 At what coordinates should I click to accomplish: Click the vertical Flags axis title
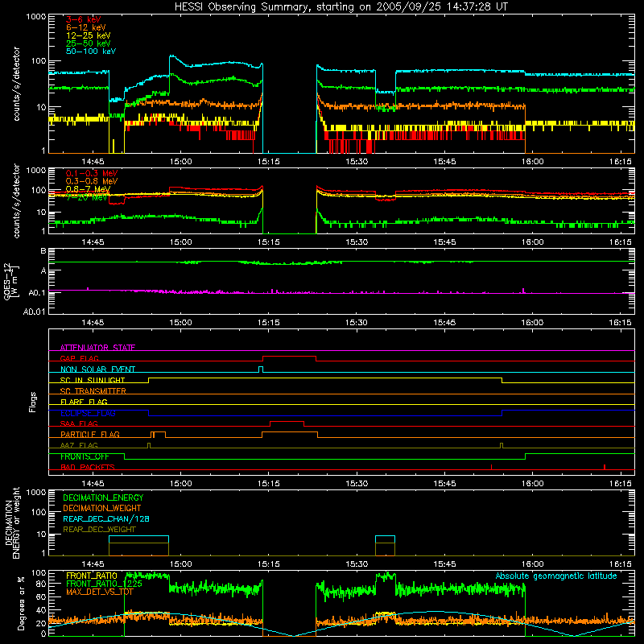(x=33, y=402)
